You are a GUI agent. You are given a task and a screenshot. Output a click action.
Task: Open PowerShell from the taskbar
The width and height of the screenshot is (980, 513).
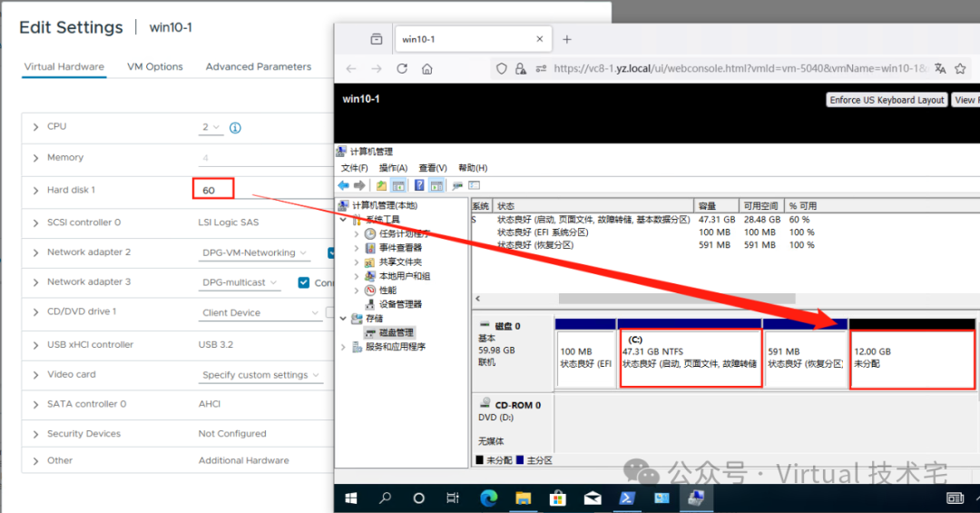(x=627, y=498)
